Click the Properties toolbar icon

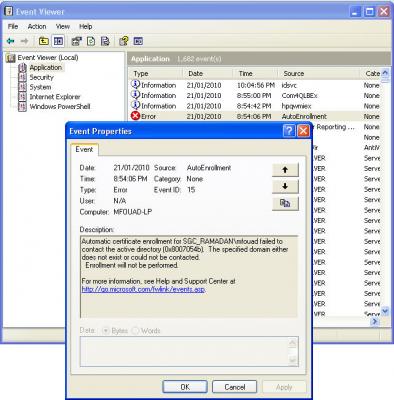tap(77, 41)
